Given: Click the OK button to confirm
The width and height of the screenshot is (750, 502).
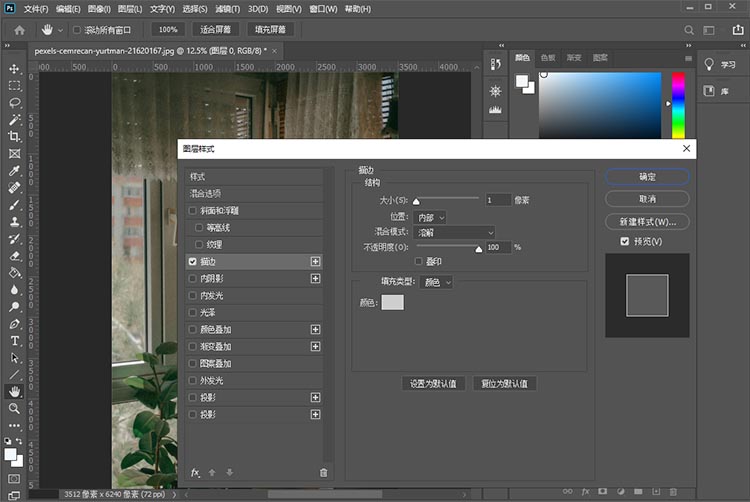Looking at the screenshot, I should tap(647, 176).
